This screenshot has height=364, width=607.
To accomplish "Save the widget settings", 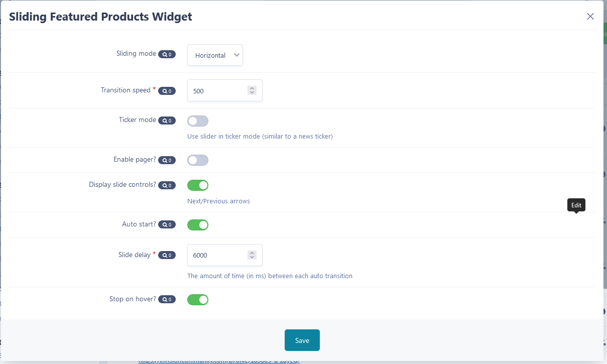I will click(302, 340).
